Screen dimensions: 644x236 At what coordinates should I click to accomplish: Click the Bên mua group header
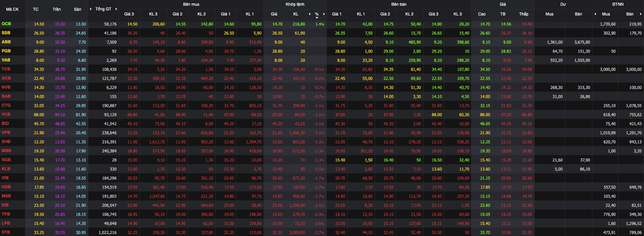[x=191, y=4]
